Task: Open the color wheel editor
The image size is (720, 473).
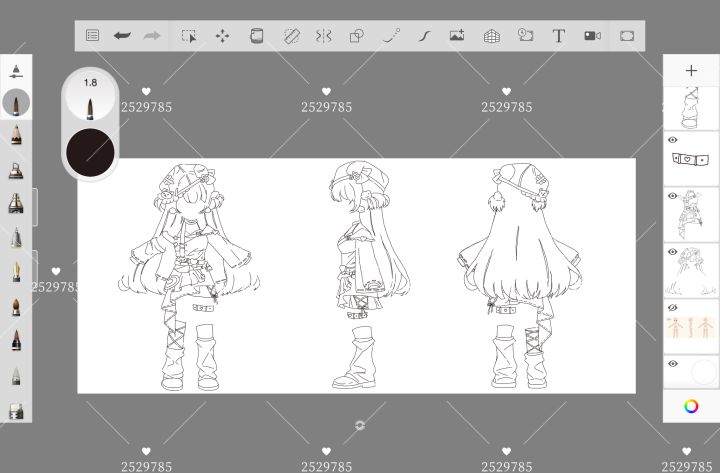Action: point(691,406)
